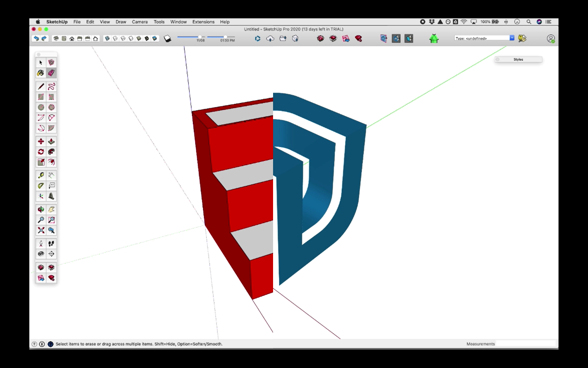Select the Position Camera tool
Image resolution: width=588 pixels, height=368 pixels.
point(41,244)
